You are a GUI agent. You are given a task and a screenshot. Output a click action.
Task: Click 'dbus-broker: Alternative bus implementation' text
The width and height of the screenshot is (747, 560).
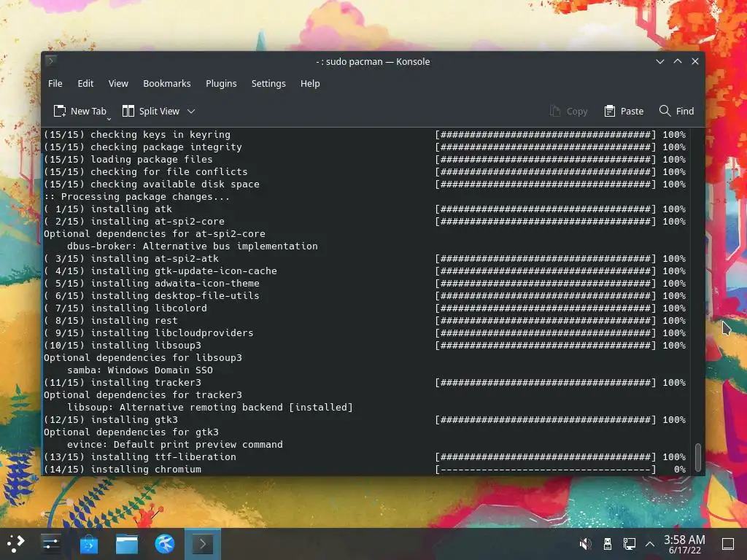(193, 246)
